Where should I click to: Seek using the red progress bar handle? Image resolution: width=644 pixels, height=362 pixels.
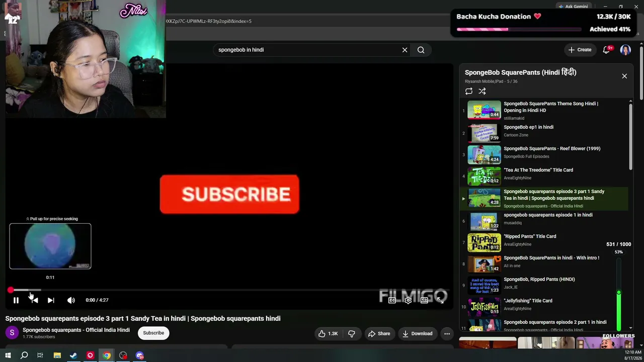[11, 290]
